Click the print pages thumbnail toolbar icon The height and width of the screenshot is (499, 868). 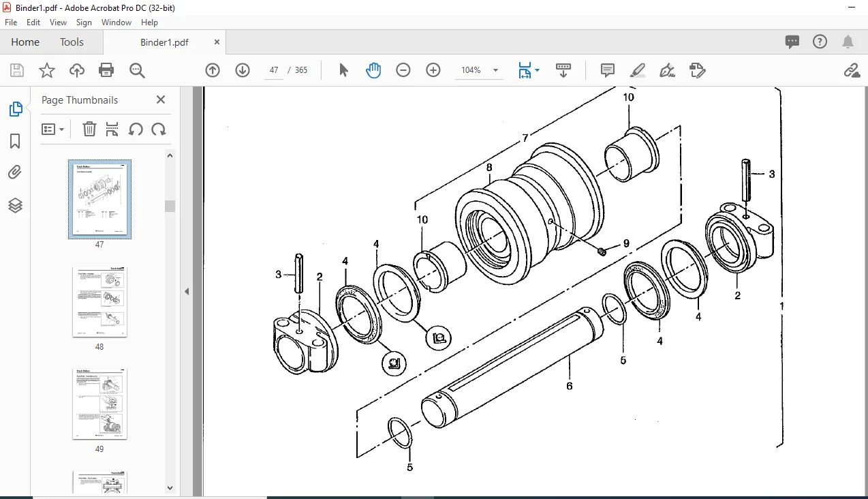(x=112, y=129)
